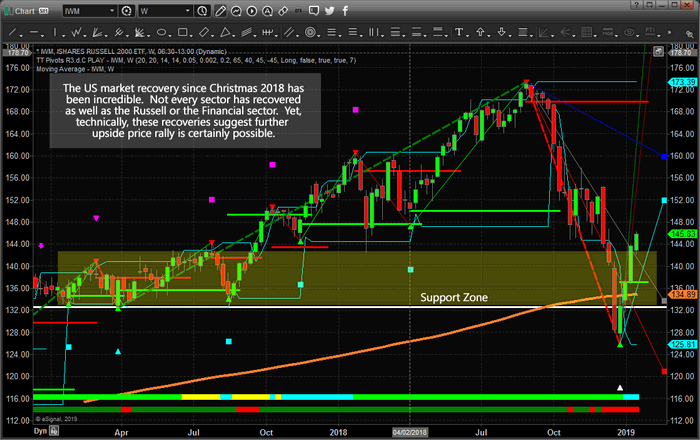This screenshot has width=700, height=440.
Task: Open dropdown arrow beside the PTI tool
Action: click(x=659, y=35)
